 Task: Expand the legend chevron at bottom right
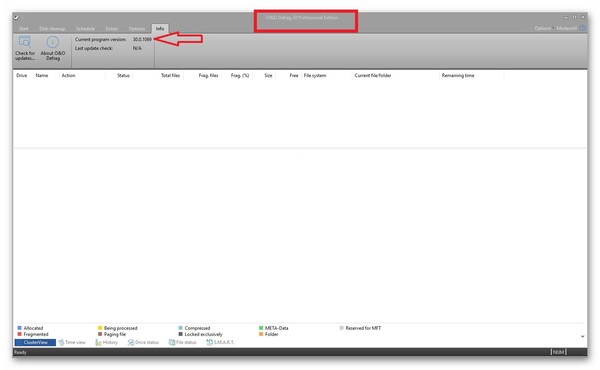click(x=582, y=336)
